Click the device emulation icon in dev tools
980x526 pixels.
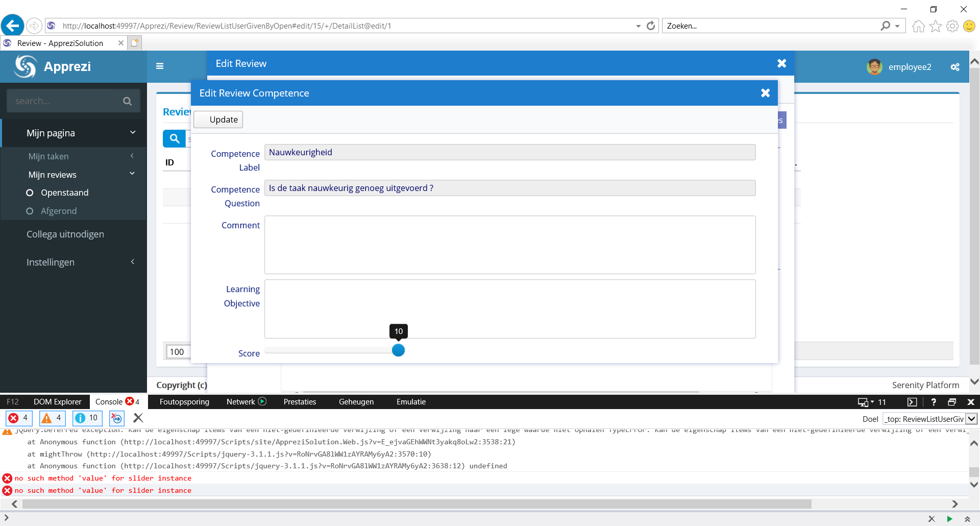tap(863, 402)
